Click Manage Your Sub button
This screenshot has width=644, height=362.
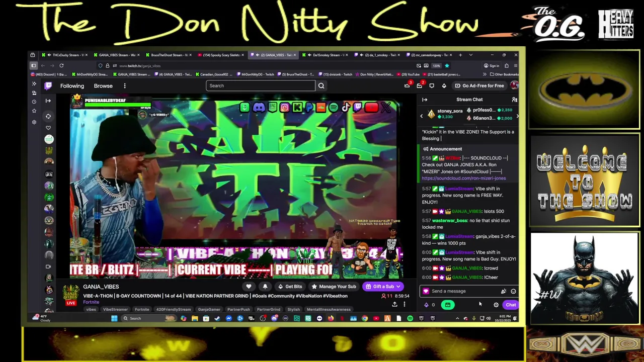tap(334, 287)
